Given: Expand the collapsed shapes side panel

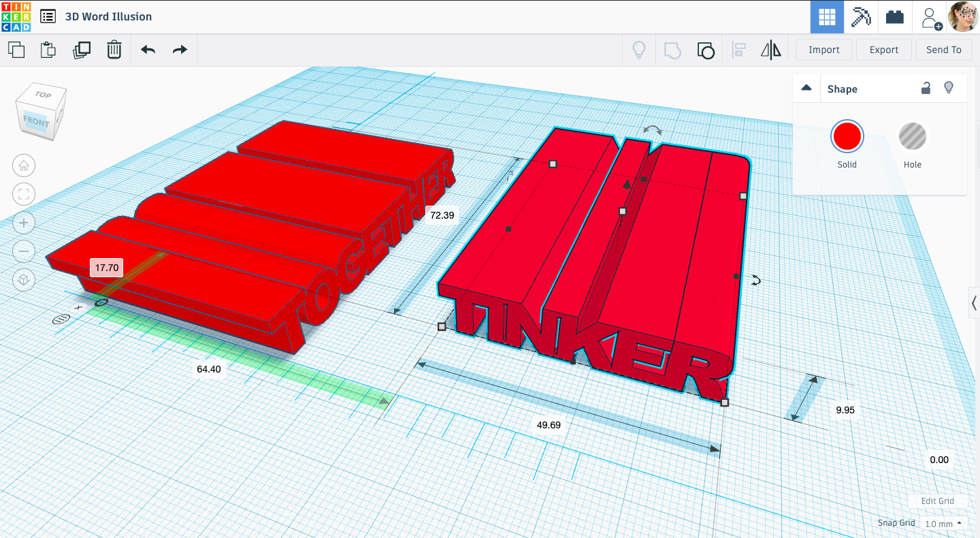Looking at the screenshot, I should [x=974, y=302].
